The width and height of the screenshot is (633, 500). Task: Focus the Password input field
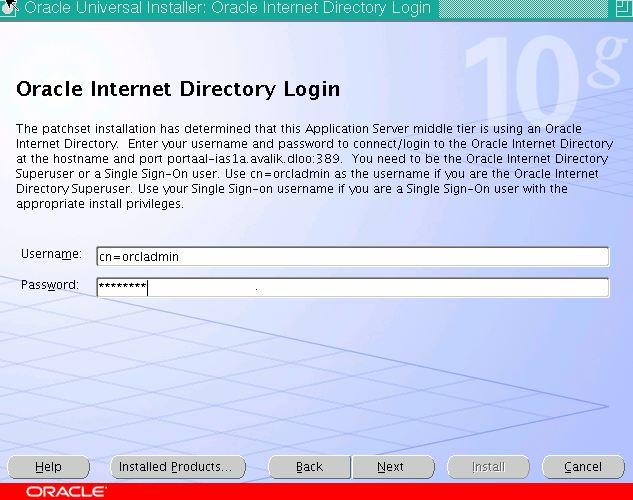click(x=352, y=287)
